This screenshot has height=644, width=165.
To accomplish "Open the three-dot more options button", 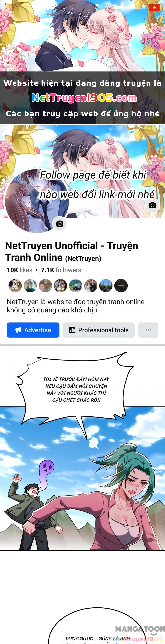I will pyautogui.click(x=148, y=330).
